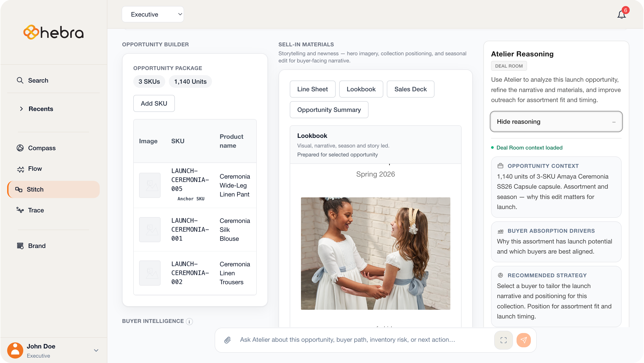Viewport: 644px width, 363px height.
Task: Collapse the Hide reasoning panel
Action: click(556, 122)
